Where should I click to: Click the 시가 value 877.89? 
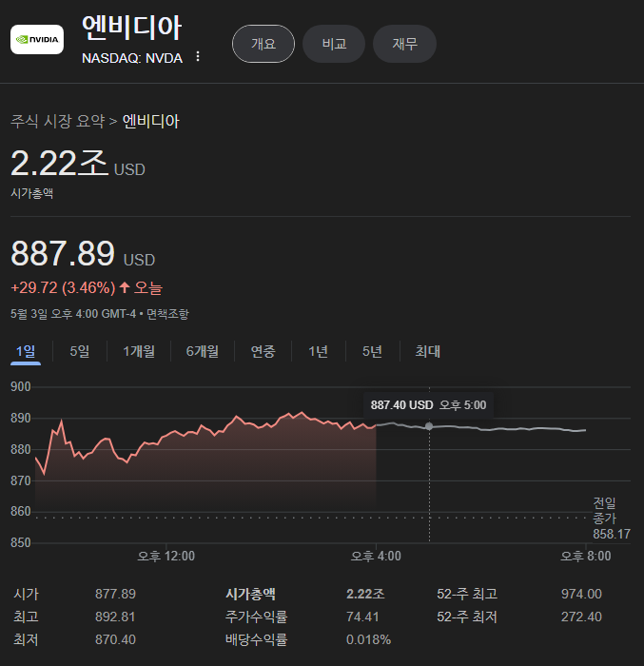tap(115, 594)
